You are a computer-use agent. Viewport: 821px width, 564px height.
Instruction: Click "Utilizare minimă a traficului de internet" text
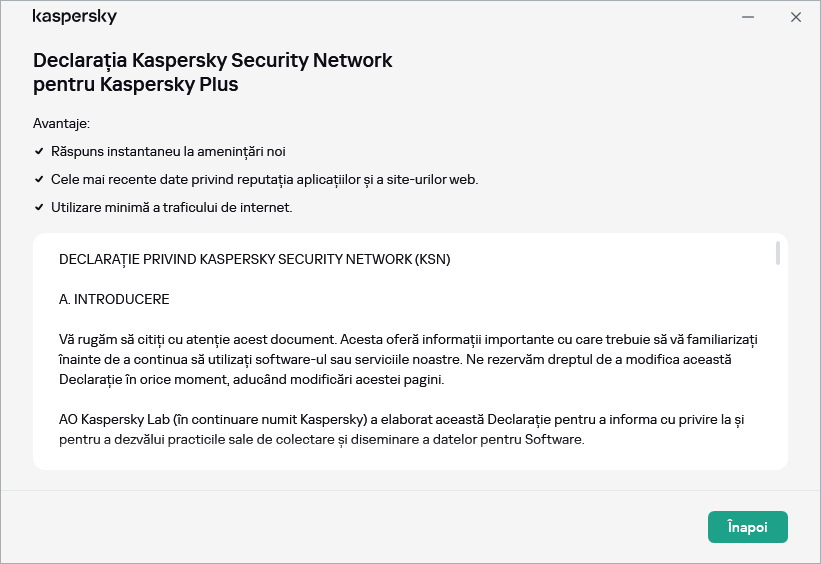171,208
